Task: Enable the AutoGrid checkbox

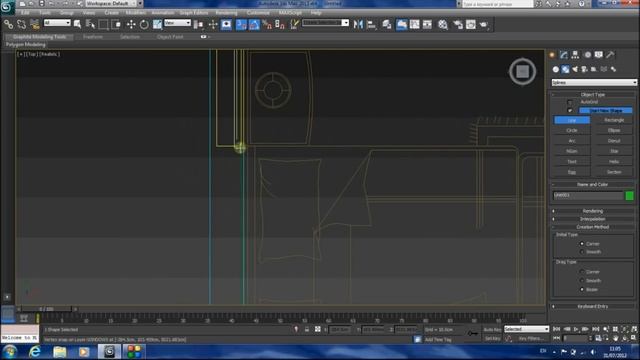Action: (x=570, y=102)
